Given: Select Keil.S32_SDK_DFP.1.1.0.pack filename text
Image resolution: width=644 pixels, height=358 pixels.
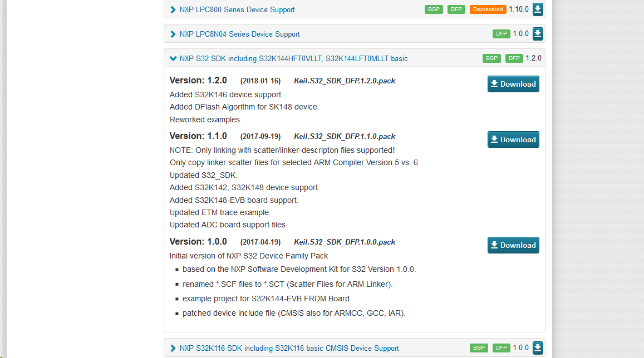Looking at the screenshot, I should coord(345,136).
